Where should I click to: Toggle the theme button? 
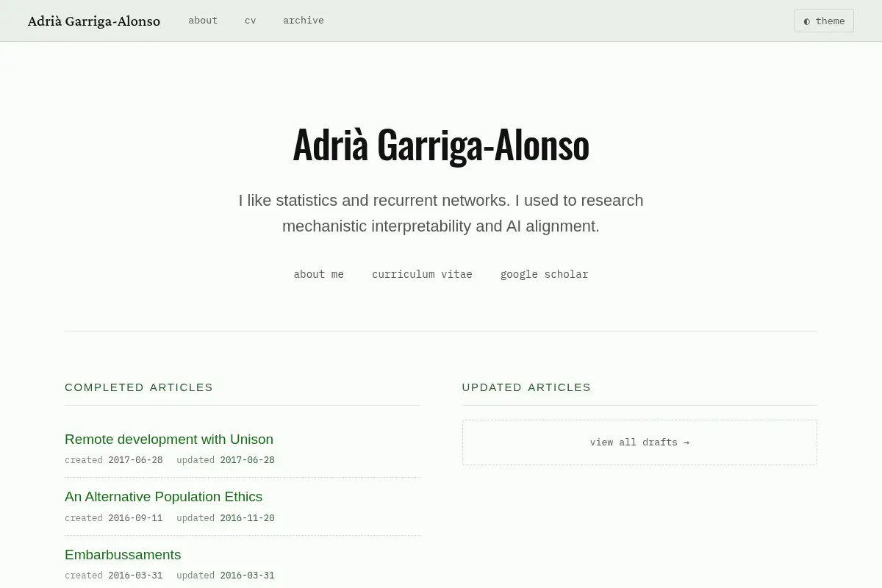tap(824, 21)
